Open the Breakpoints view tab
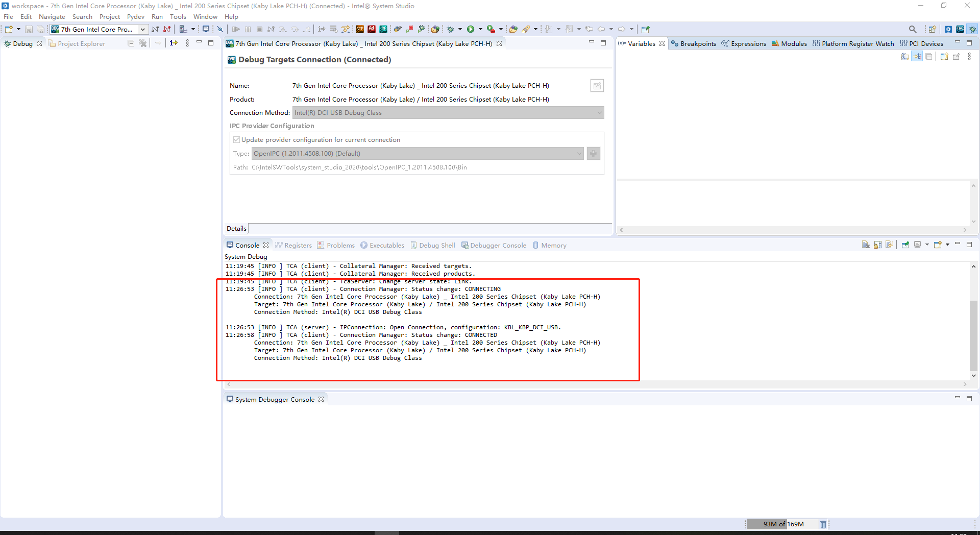The width and height of the screenshot is (980, 535). (697, 43)
